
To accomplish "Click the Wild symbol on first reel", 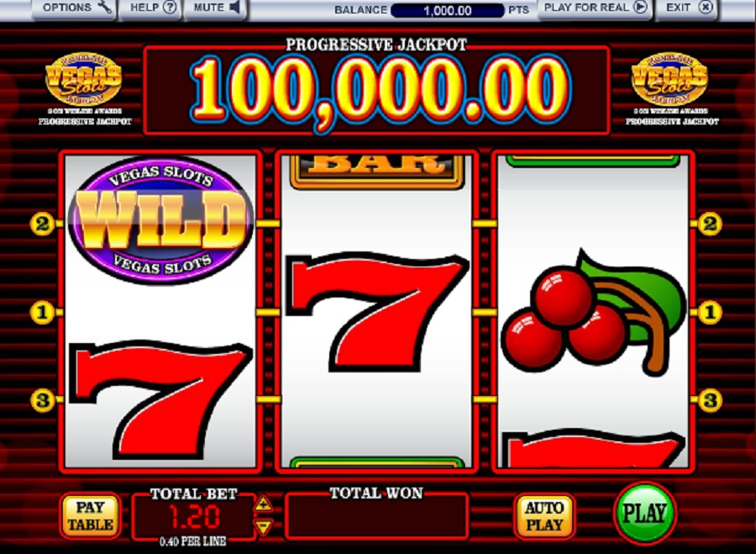I will pyautogui.click(x=161, y=221).
